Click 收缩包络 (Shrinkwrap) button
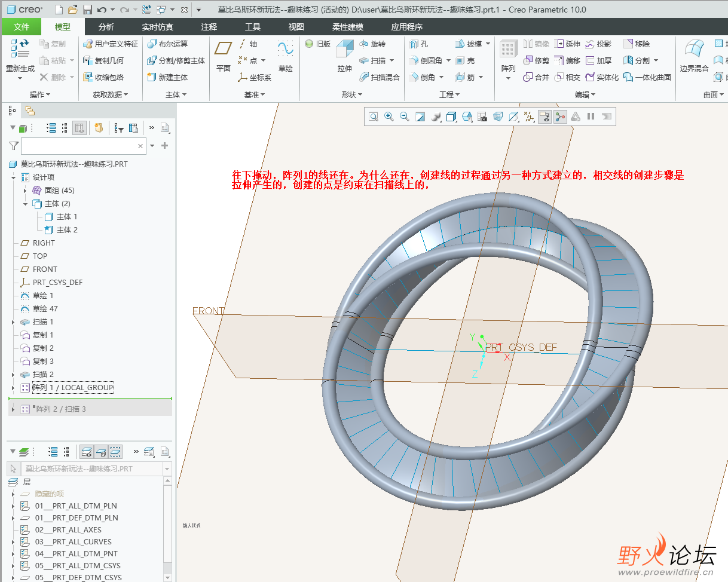This screenshot has width=728, height=582. coord(103,77)
